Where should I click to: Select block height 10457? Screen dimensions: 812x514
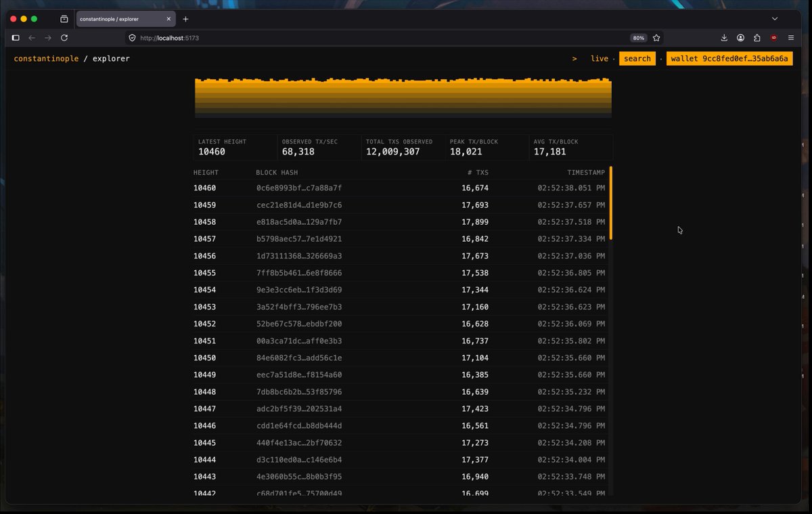[x=204, y=239]
